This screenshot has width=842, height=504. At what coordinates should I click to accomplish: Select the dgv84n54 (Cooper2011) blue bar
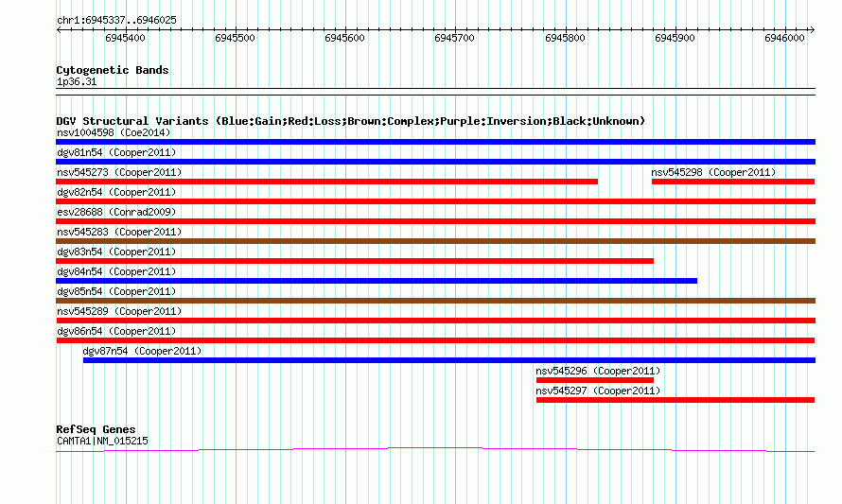tap(377, 281)
